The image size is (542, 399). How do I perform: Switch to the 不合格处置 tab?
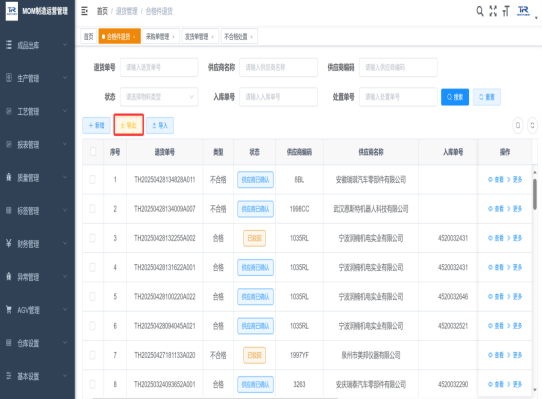point(239,36)
